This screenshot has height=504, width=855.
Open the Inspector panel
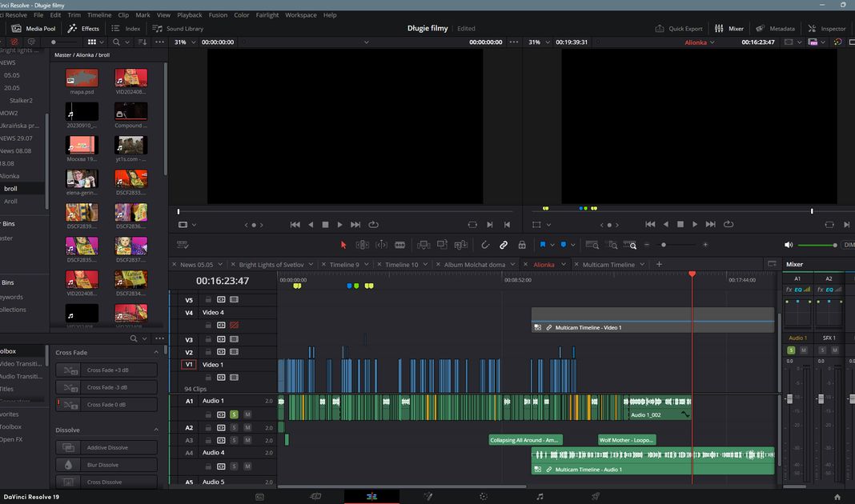pos(827,28)
